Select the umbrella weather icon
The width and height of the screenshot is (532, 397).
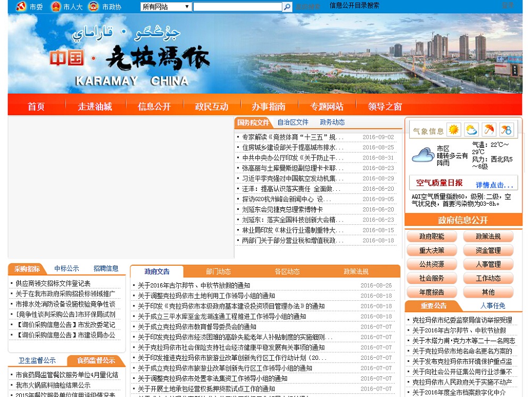pyautogui.click(x=489, y=130)
